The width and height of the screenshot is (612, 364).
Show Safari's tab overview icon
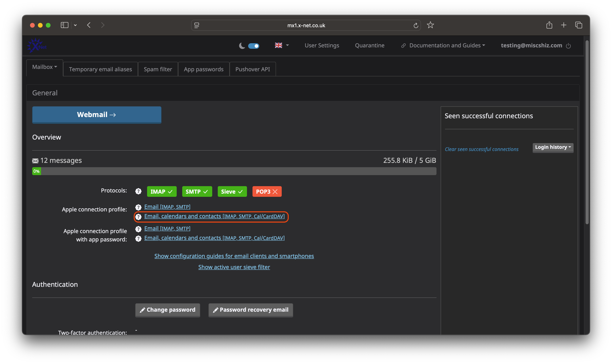pos(578,25)
